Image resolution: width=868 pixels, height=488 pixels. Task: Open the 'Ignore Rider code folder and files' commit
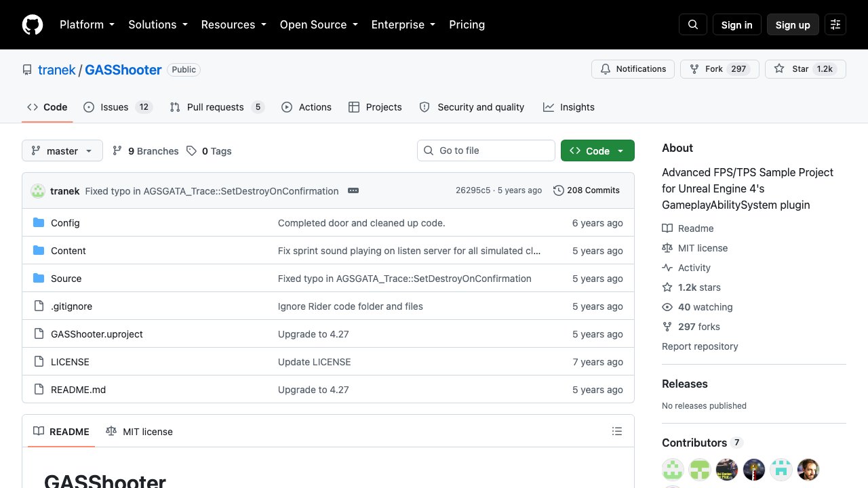[351, 306]
